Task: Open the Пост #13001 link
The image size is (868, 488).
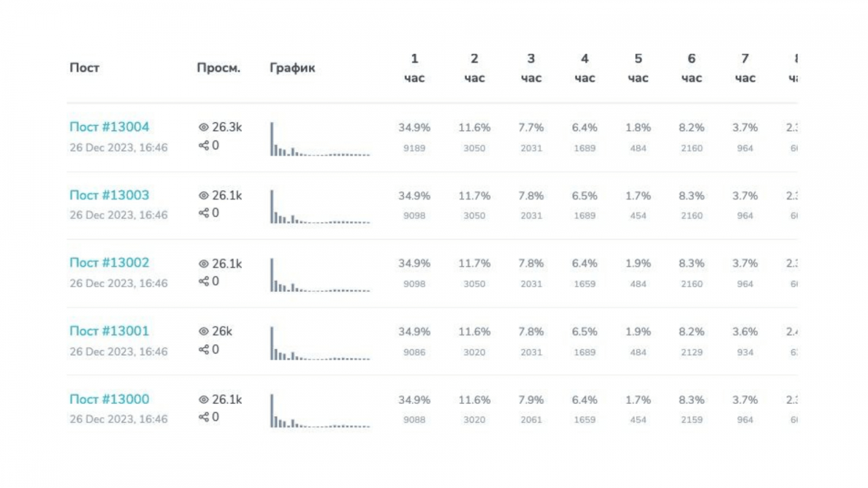Action: point(109,331)
